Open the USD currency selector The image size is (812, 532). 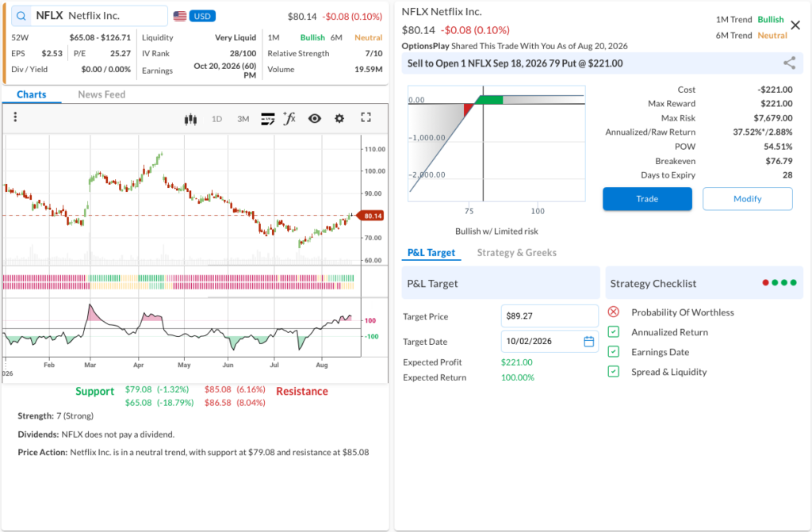coord(202,16)
